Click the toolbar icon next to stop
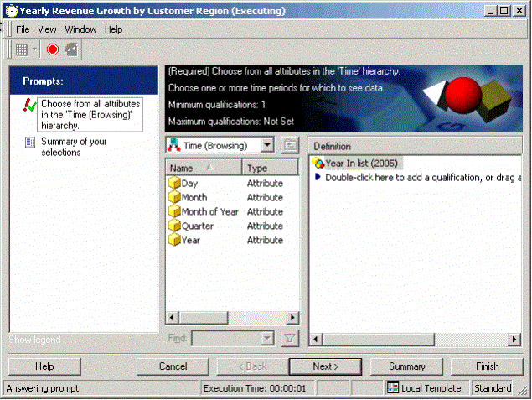Screen dimensions: 532x400 coord(71,50)
